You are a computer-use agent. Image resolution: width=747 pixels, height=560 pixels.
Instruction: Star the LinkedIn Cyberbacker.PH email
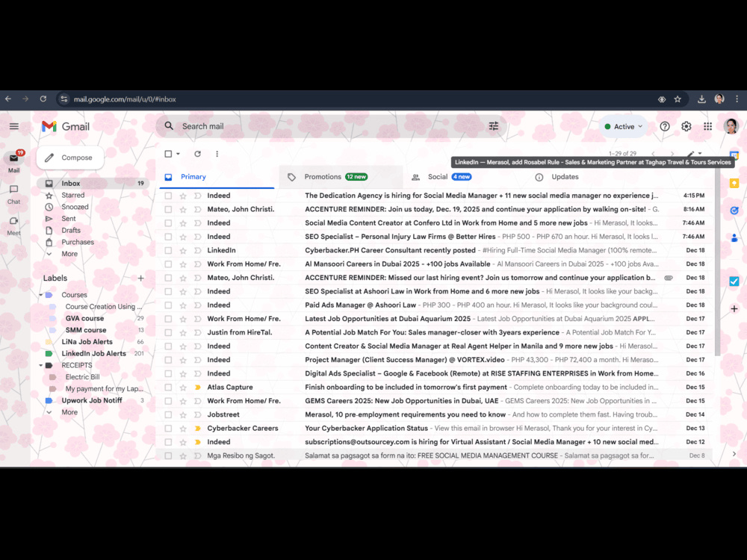(183, 250)
